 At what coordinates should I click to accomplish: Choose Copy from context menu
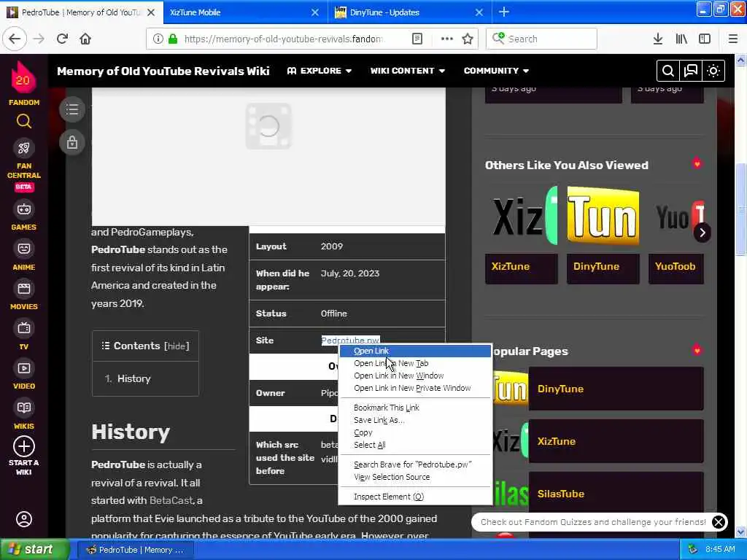(415, 433)
